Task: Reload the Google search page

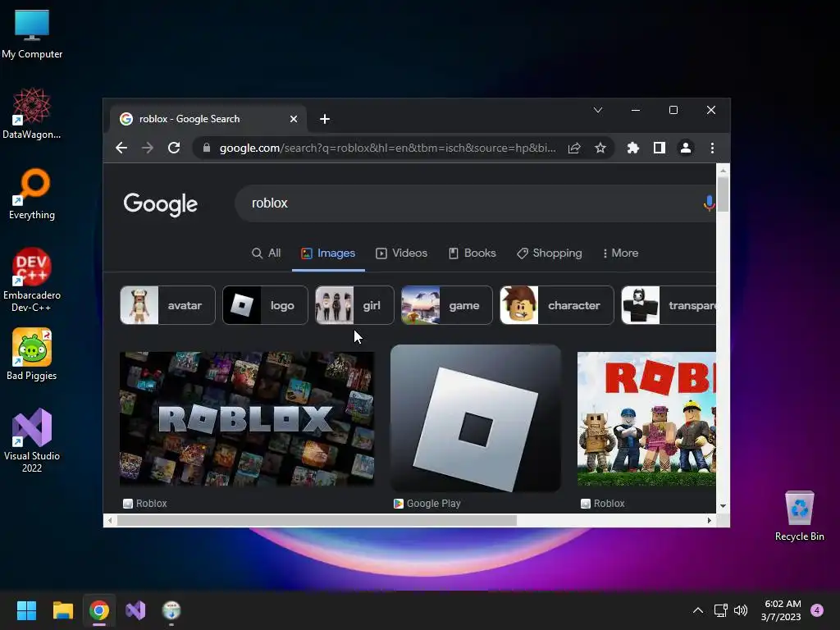Action: tap(174, 148)
